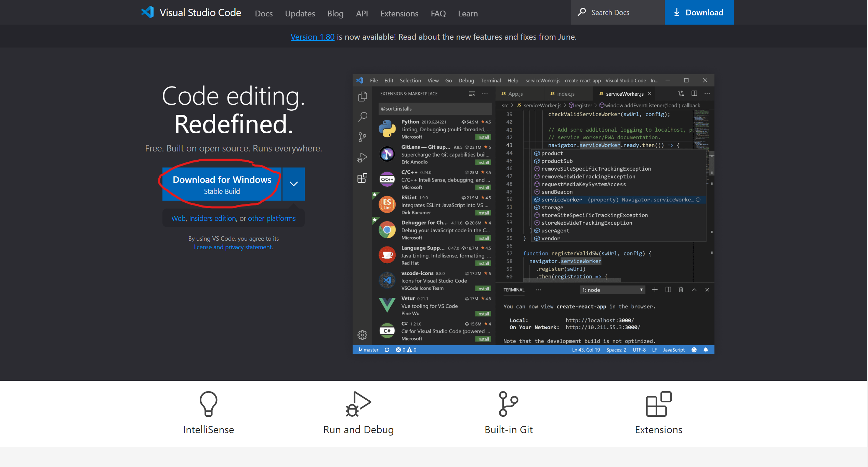Click the Visual Studio Code logo icon
This screenshot has height=467, width=868.
(147, 12)
